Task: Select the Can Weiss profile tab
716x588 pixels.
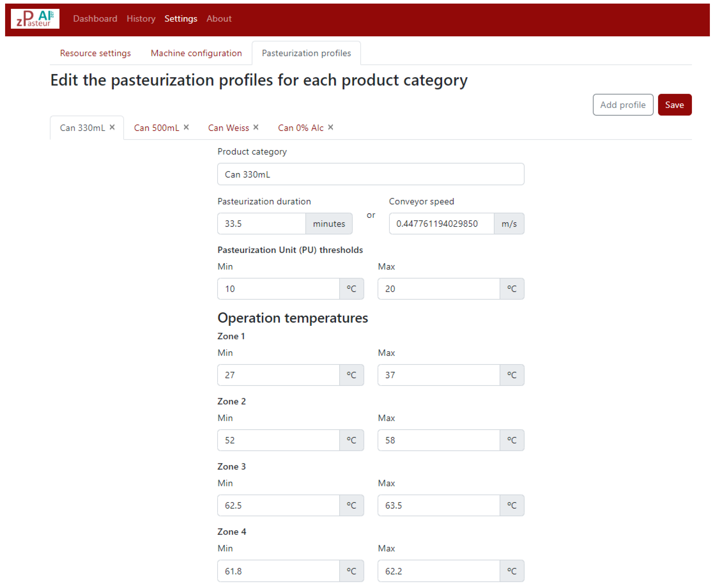Action: coord(228,128)
